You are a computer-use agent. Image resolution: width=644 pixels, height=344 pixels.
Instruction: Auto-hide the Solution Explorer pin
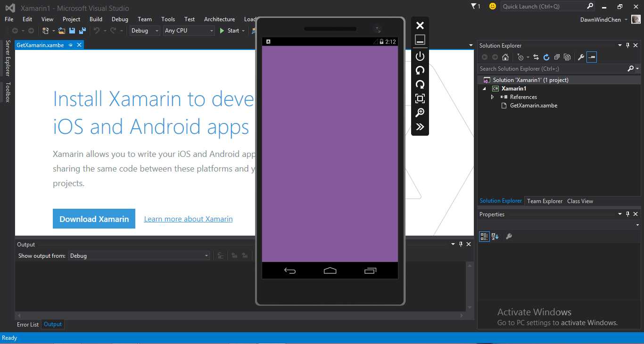coord(627,45)
